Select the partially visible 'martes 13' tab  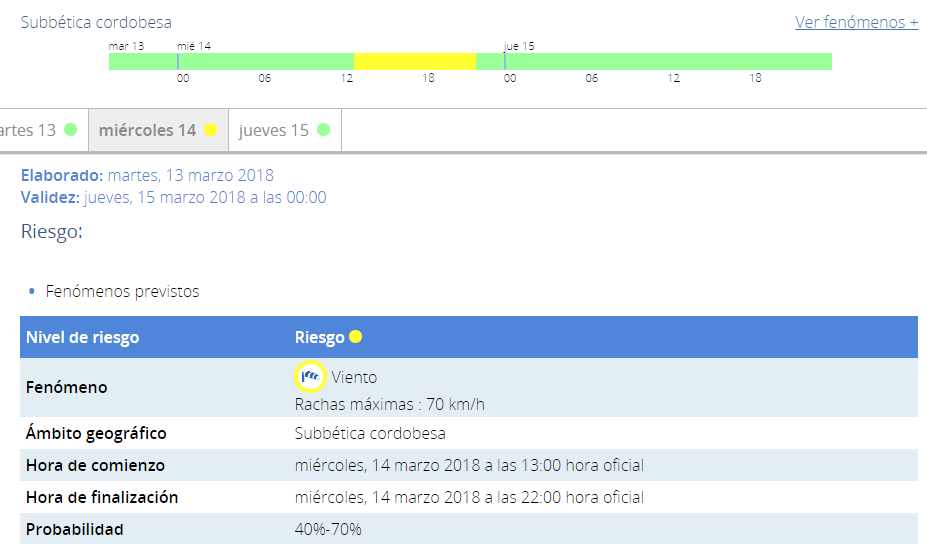coord(44,130)
